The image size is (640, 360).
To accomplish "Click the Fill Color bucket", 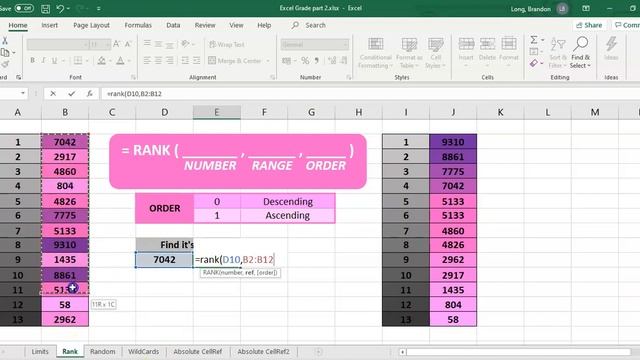I will pos(101,61).
